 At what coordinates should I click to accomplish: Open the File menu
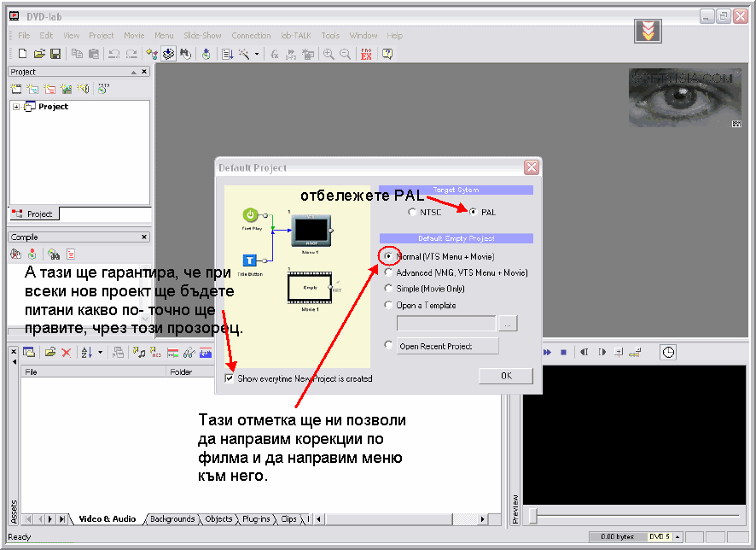24,35
